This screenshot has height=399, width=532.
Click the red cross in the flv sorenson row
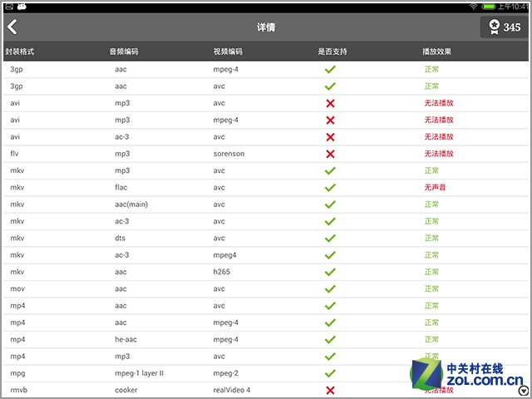click(x=330, y=154)
